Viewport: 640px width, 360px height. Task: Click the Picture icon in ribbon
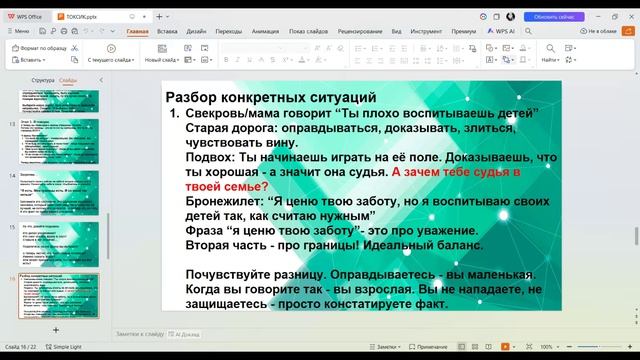click(506, 48)
